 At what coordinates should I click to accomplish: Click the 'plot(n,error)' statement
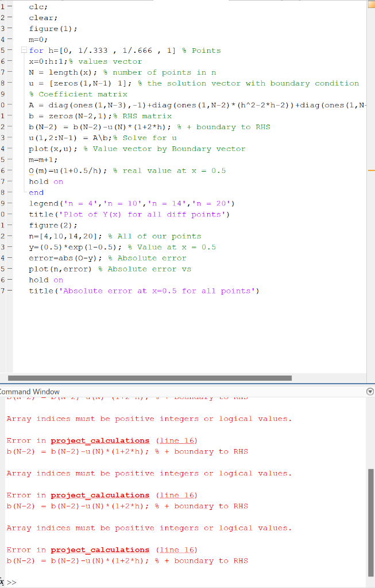(x=60, y=269)
